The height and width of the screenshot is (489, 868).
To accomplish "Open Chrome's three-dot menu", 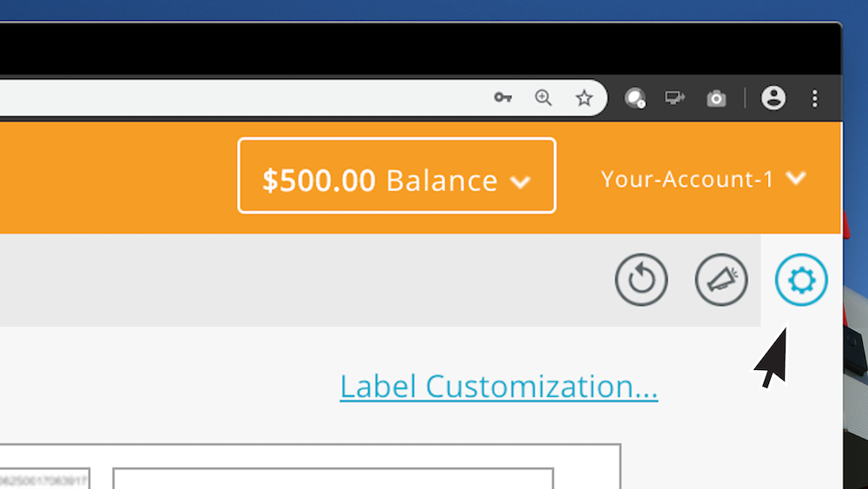I will (814, 98).
